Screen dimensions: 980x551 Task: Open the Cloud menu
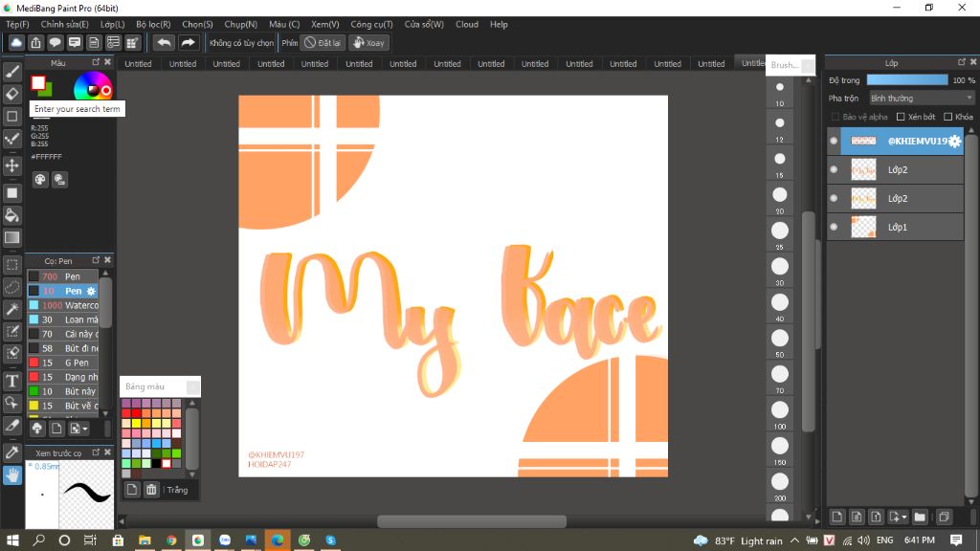coord(467,24)
